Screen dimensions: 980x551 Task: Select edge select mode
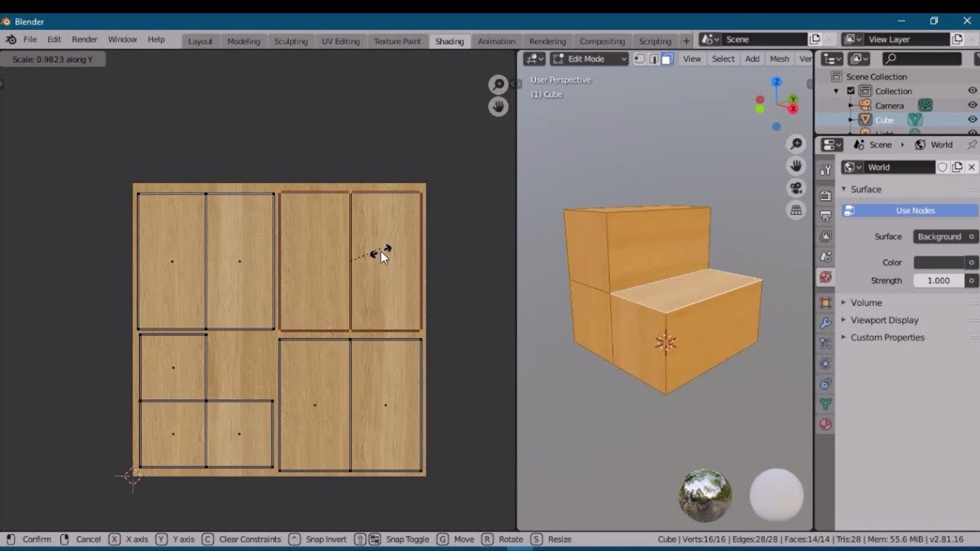[x=653, y=59]
